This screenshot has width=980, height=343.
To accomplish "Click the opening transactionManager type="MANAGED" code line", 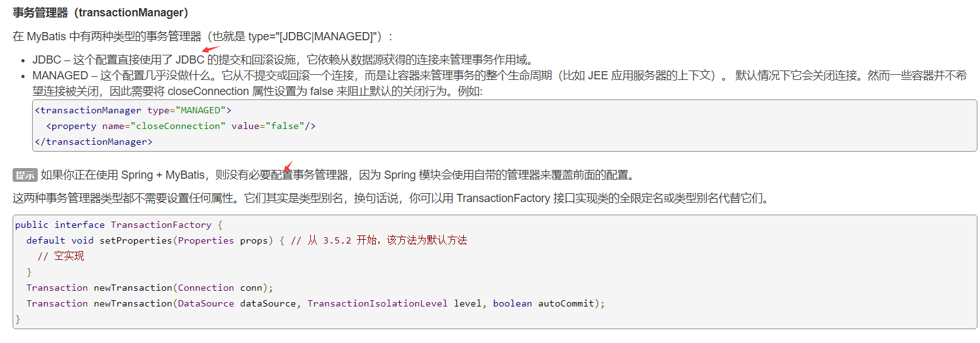I will (x=133, y=110).
